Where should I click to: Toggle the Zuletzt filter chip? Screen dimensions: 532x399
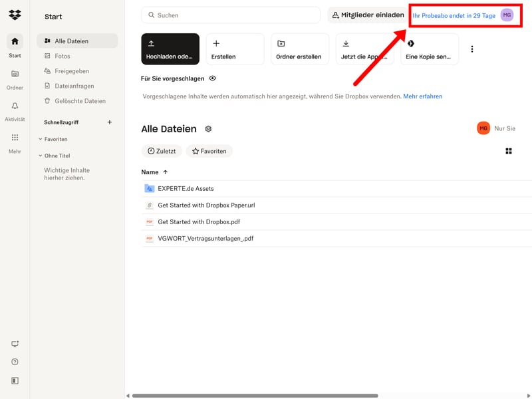point(162,151)
